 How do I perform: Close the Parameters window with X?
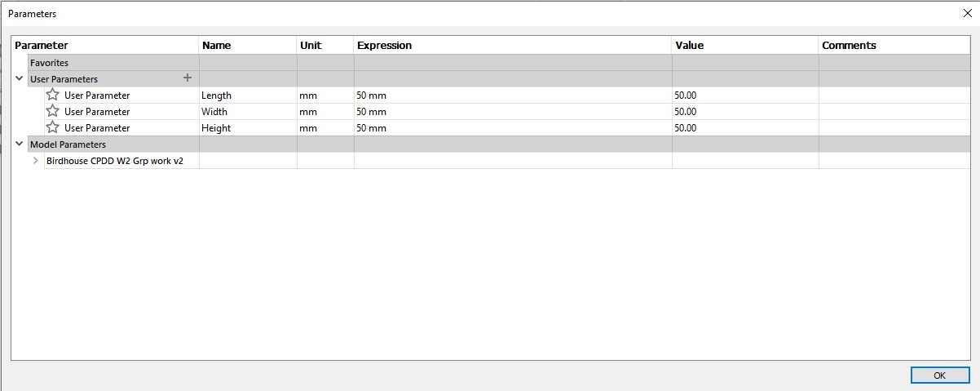coord(966,13)
